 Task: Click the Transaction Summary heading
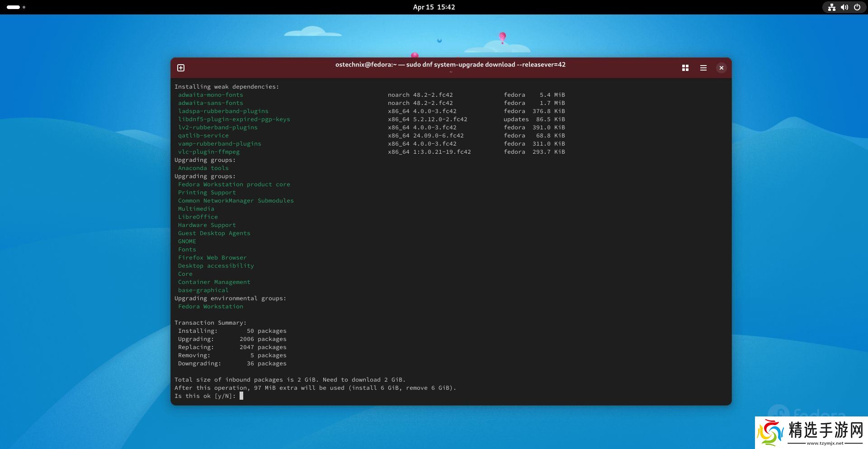[x=210, y=323]
